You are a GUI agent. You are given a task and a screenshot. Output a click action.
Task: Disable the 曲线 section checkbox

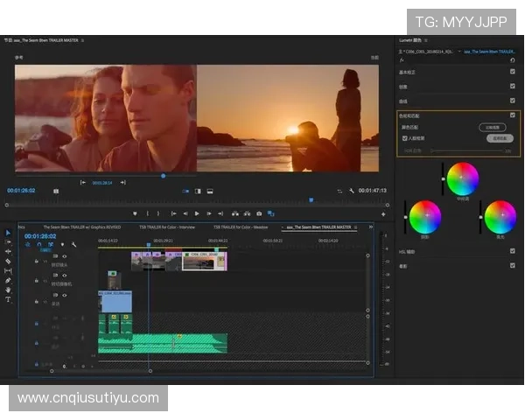pyautogui.click(x=512, y=101)
